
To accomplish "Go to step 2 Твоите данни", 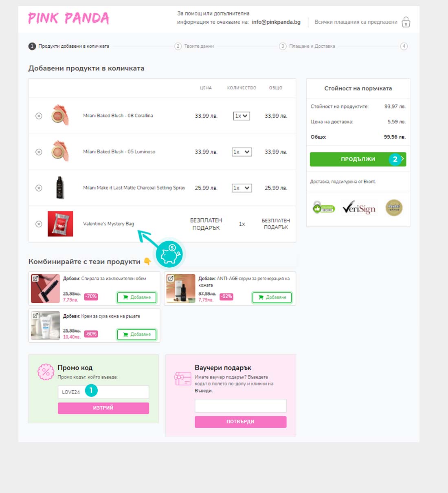I will [x=194, y=46].
